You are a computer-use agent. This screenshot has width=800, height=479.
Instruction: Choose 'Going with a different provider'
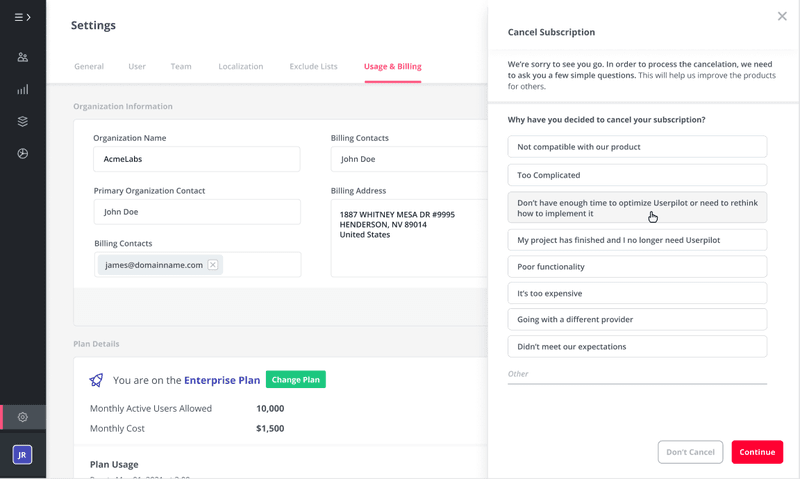pos(637,320)
